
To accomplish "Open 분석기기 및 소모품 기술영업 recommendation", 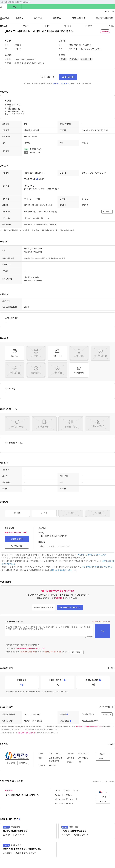I will (x=22, y=849).
